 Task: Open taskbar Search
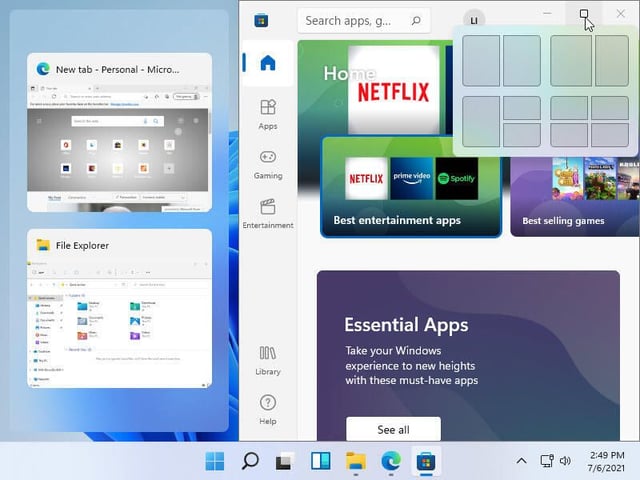[x=250, y=461]
